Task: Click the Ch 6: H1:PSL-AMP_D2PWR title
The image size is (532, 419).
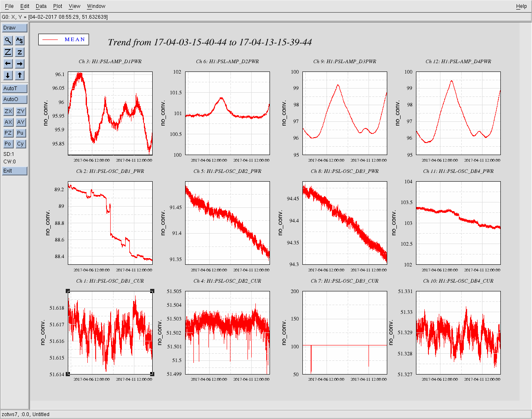Action: click(228, 62)
